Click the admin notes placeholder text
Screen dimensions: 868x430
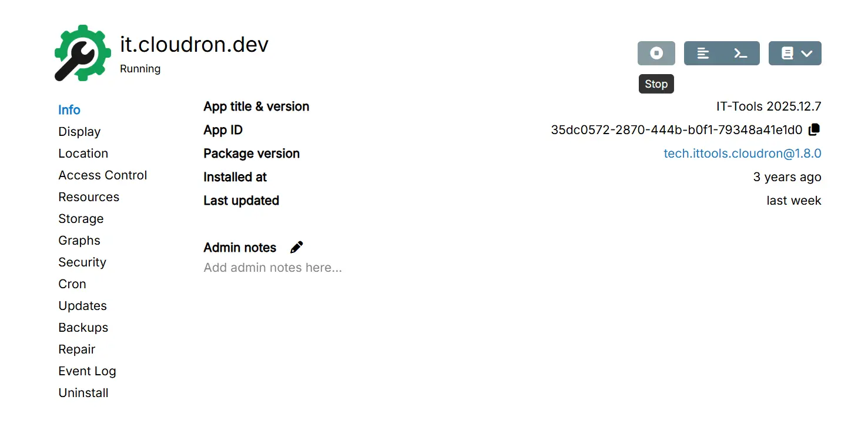[273, 268]
